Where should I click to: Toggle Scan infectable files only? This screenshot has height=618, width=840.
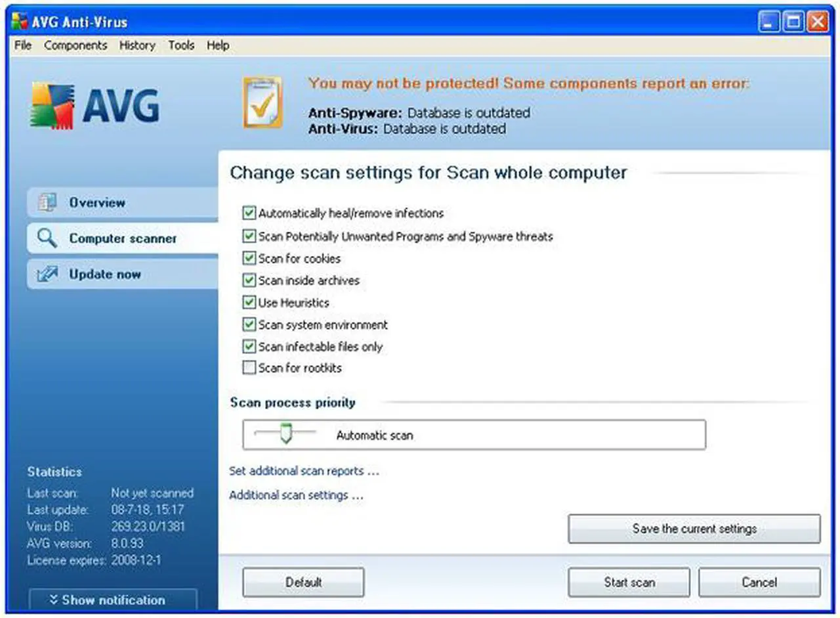click(249, 346)
